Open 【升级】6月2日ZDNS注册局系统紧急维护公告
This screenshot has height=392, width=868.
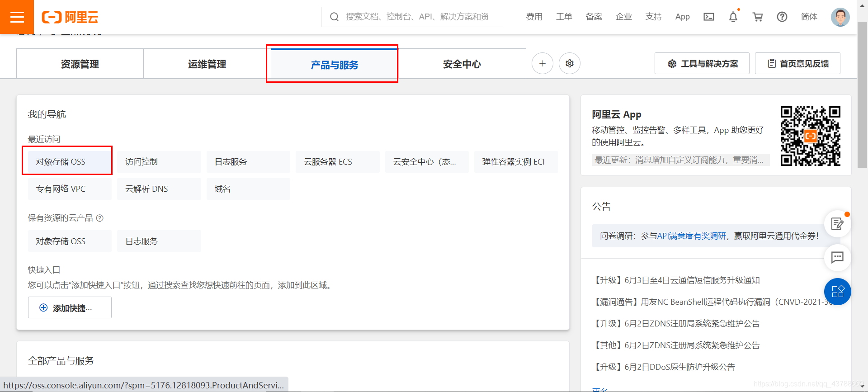pos(676,323)
